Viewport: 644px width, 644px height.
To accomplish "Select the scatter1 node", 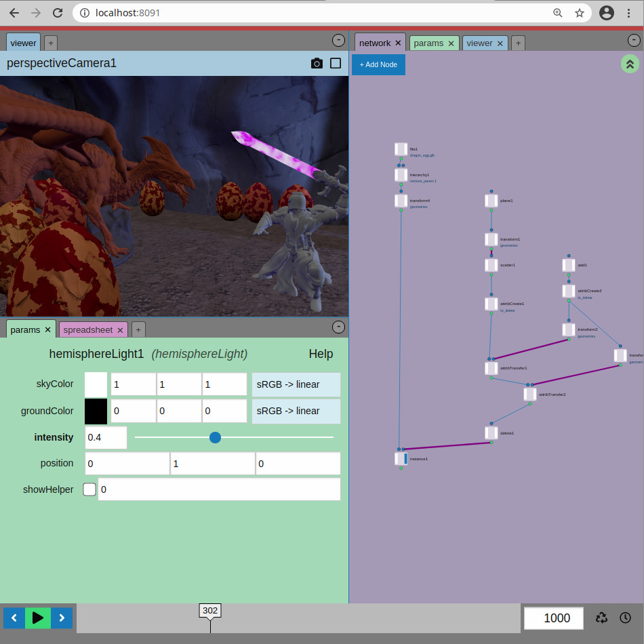I will click(x=491, y=265).
